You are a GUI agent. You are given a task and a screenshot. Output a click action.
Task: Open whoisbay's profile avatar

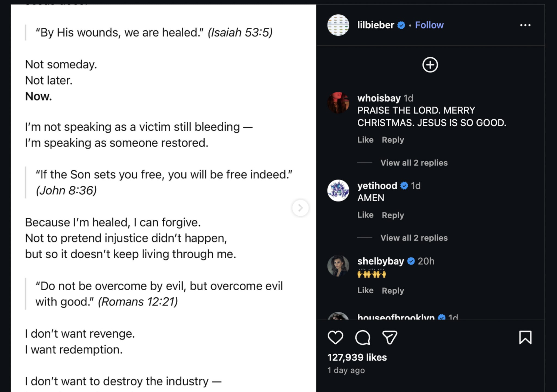pos(338,103)
